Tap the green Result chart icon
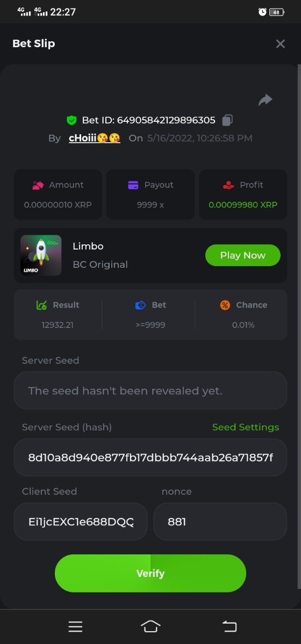Image resolution: width=301 pixels, height=644 pixels. click(x=41, y=305)
